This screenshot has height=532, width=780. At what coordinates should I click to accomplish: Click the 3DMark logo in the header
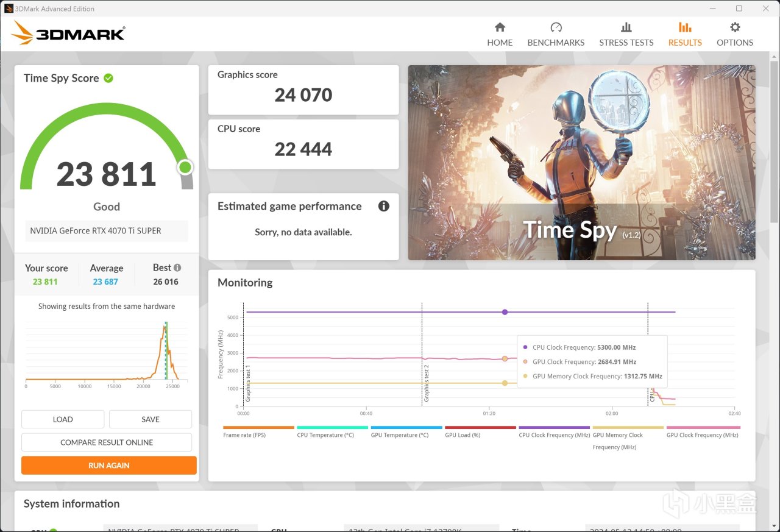68,33
